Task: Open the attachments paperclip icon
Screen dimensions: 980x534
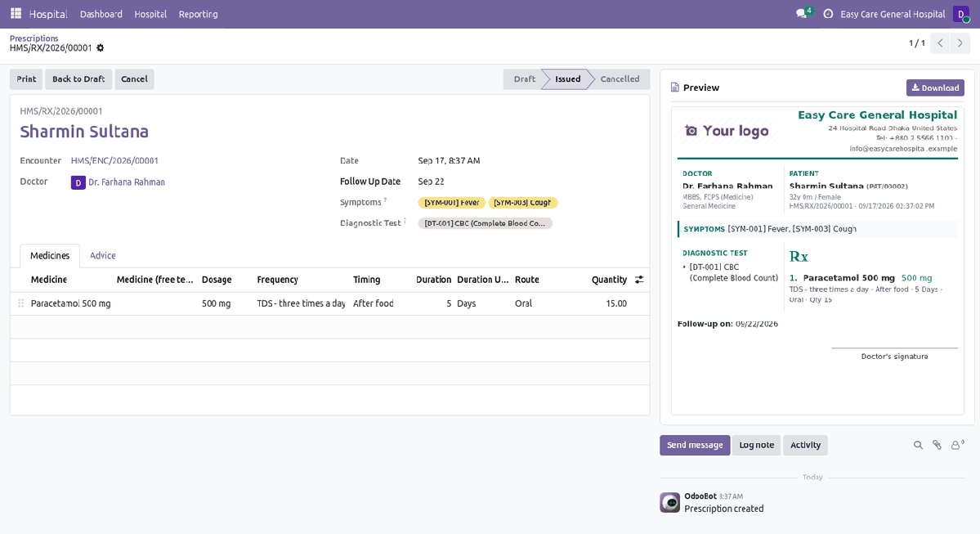Action: point(937,445)
